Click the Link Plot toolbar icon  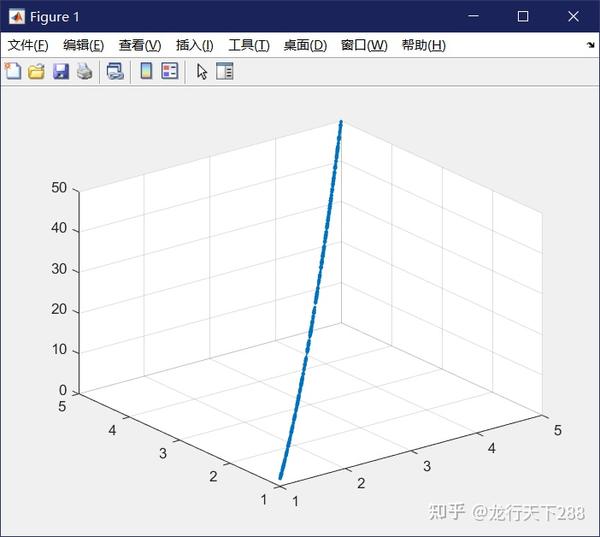pyautogui.click(x=115, y=71)
